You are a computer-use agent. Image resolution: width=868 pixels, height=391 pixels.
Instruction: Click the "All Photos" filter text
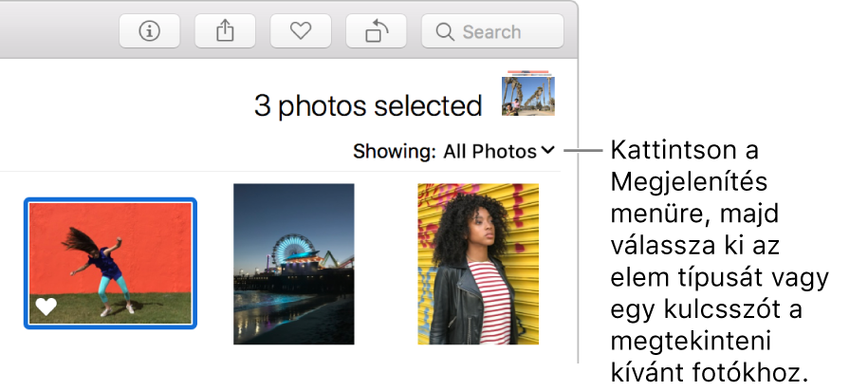click(489, 151)
